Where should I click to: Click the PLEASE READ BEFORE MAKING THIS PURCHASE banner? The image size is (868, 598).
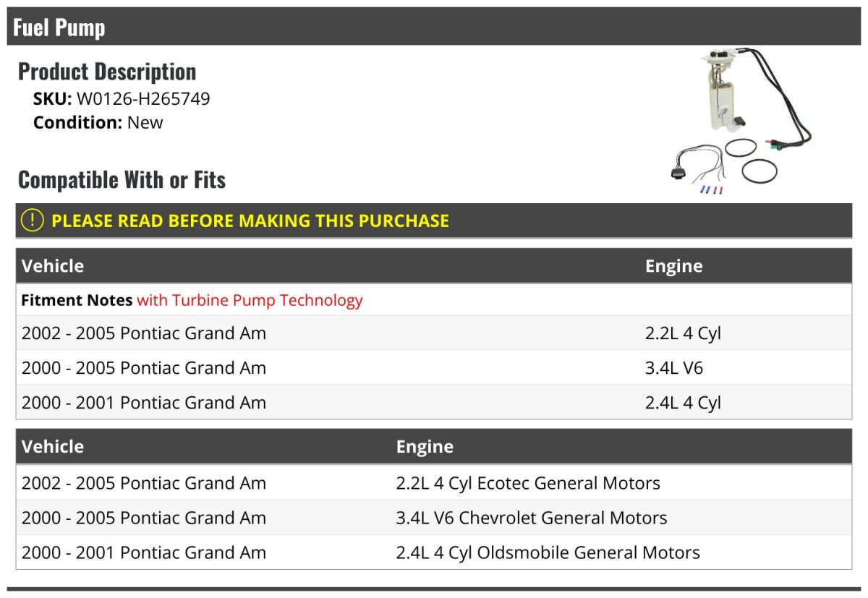pos(434,221)
